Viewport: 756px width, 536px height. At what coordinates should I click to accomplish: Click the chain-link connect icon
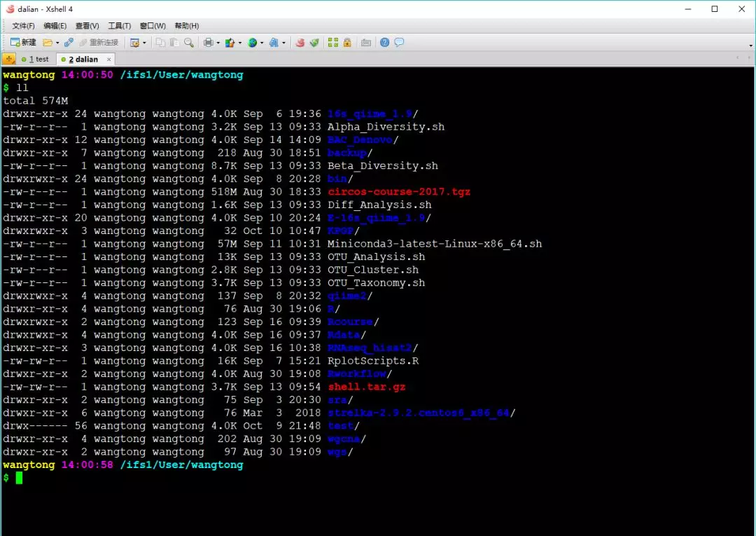69,43
